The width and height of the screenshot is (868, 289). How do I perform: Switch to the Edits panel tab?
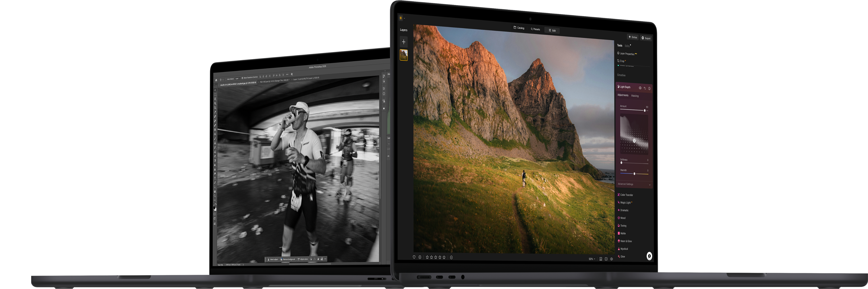(627, 46)
